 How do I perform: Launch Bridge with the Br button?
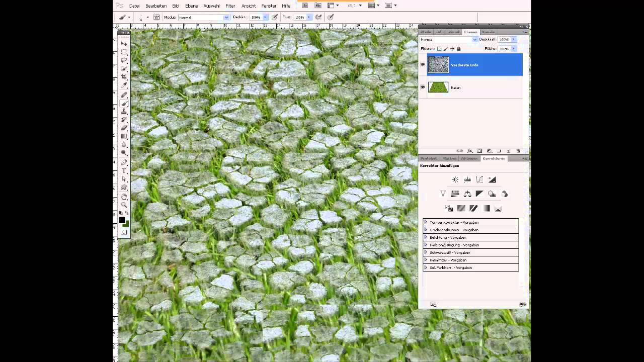click(x=305, y=6)
